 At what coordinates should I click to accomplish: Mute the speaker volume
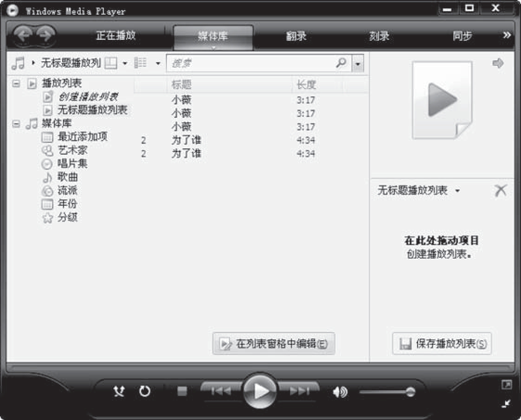[x=340, y=392]
